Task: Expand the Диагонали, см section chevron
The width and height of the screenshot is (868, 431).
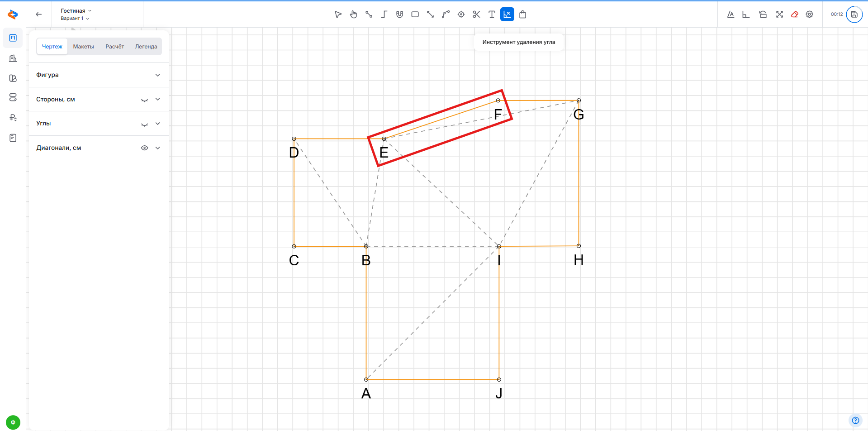Action: click(157, 148)
